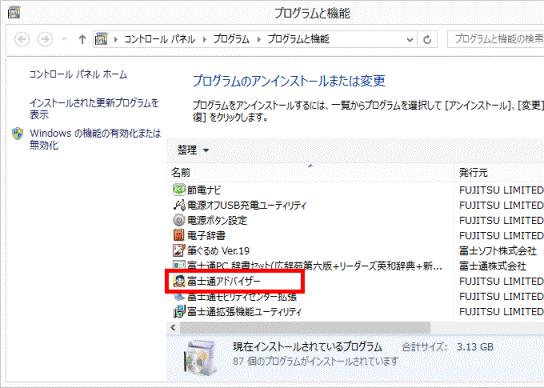
Task: Select the 筆ぐるめ Ver.19 program name
Action: (218, 251)
